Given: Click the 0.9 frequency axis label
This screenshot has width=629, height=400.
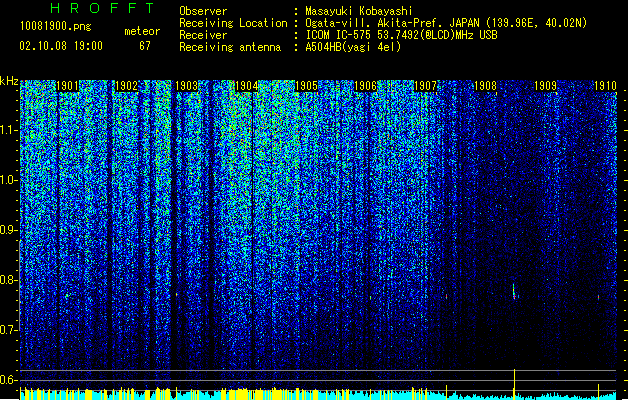Looking at the screenshot, I should (x=9, y=230).
